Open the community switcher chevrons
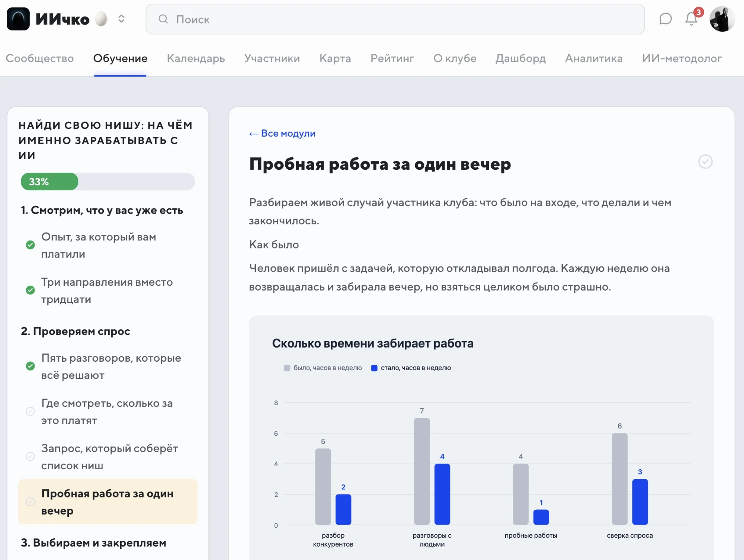Screen dimensions: 744x560 tap(121, 19)
